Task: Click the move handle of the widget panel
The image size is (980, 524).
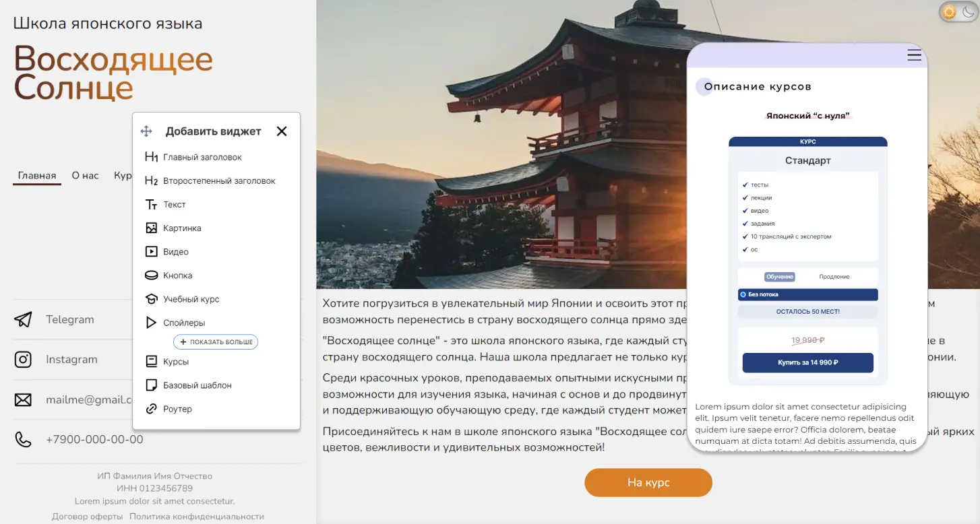Action: pyautogui.click(x=146, y=131)
